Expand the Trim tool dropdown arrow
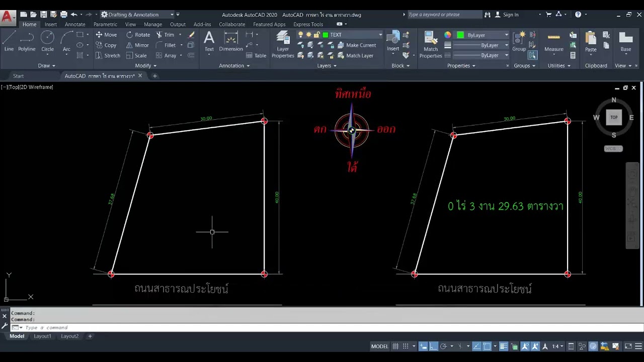 point(180,35)
